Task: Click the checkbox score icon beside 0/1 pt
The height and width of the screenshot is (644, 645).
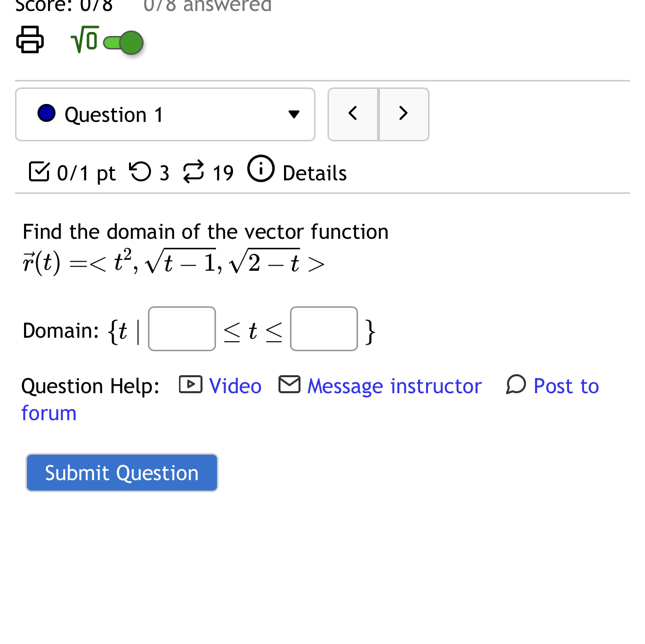Action: click(x=39, y=171)
